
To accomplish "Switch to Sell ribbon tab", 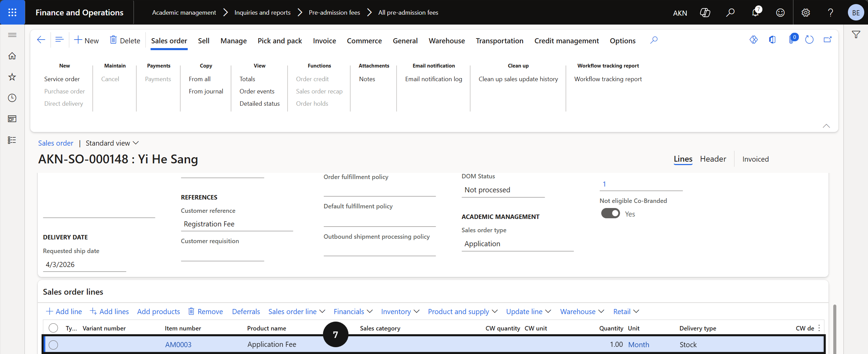I will [204, 41].
